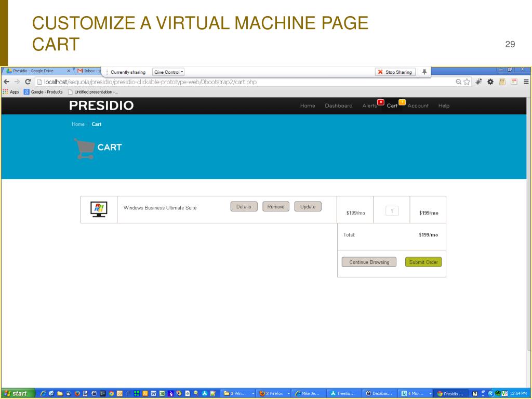Click the help question mark tray icon

475,394
